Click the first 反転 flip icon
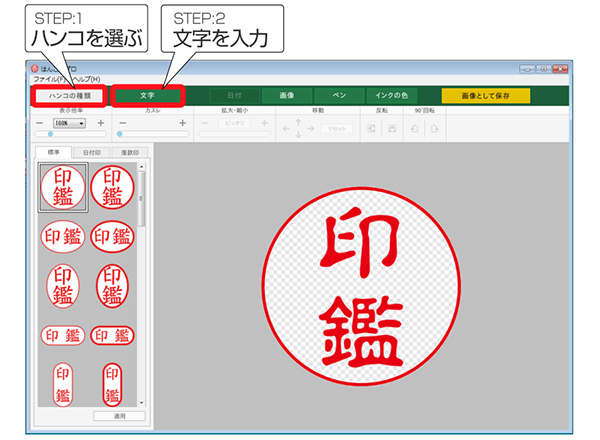The width and height of the screenshot is (600, 440). 371,129
